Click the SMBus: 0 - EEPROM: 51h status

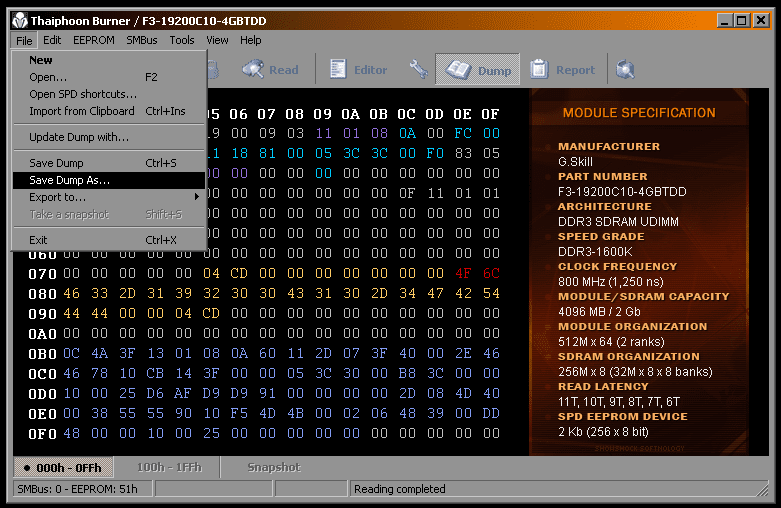[77, 489]
